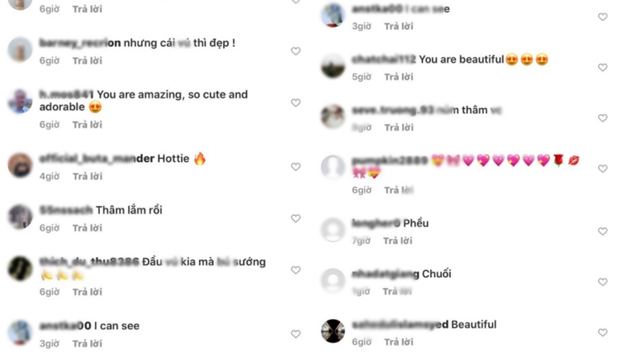This screenshot has height=364, width=624.
Task: Like the Hottie comment with heart
Action: coord(296,167)
